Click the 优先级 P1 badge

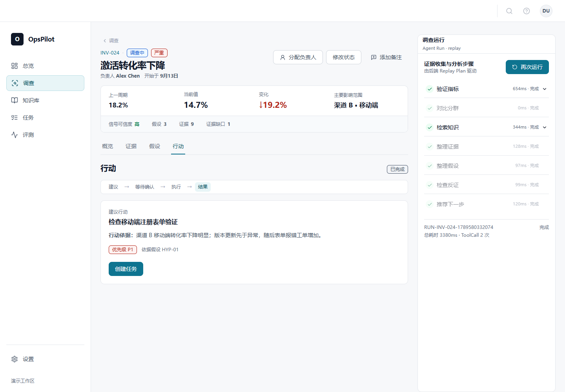click(123, 250)
